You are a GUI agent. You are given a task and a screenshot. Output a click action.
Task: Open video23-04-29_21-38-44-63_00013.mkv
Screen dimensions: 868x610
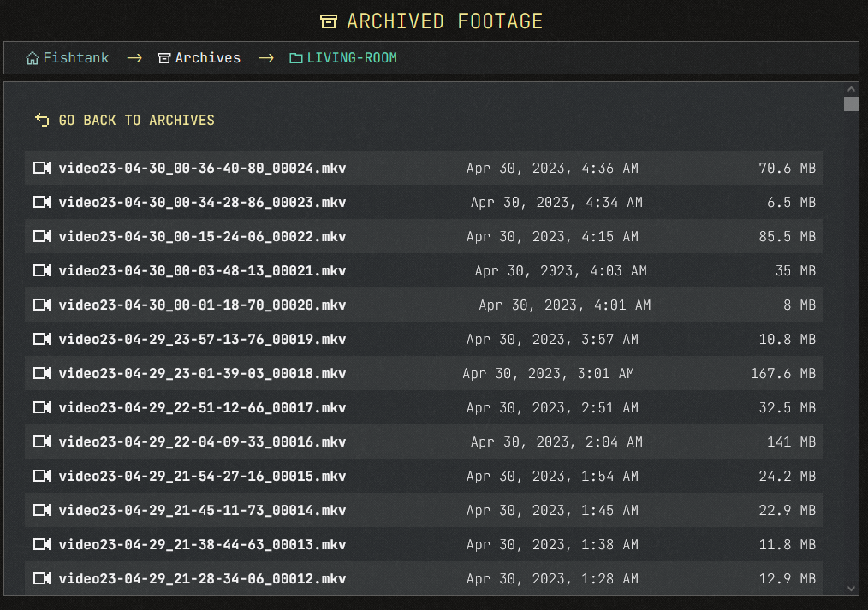tap(202, 545)
